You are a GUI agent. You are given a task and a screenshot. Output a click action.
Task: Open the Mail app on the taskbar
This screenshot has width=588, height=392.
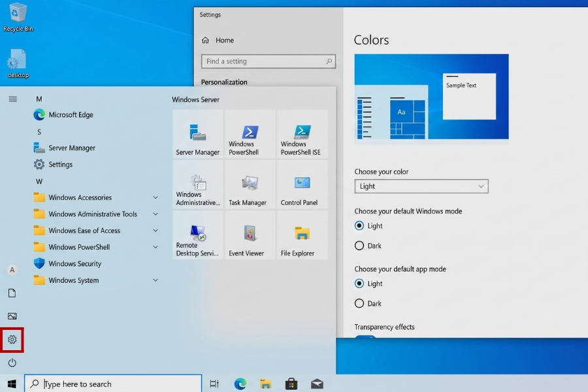[318, 384]
